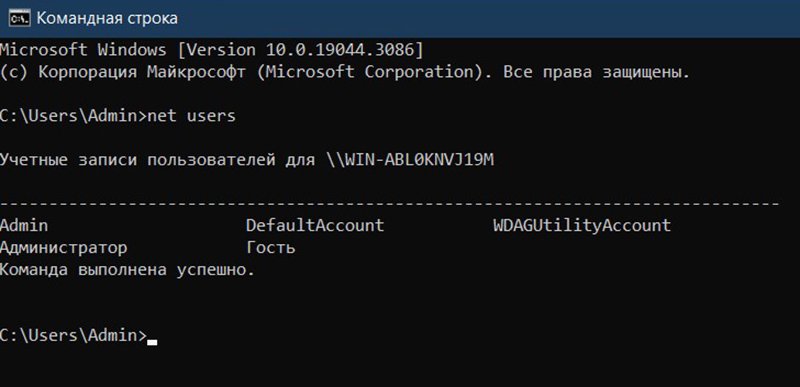This screenshot has width=800, height=387.
Task: Click the first C:\Users\Admin prompt
Action: [73, 116]
